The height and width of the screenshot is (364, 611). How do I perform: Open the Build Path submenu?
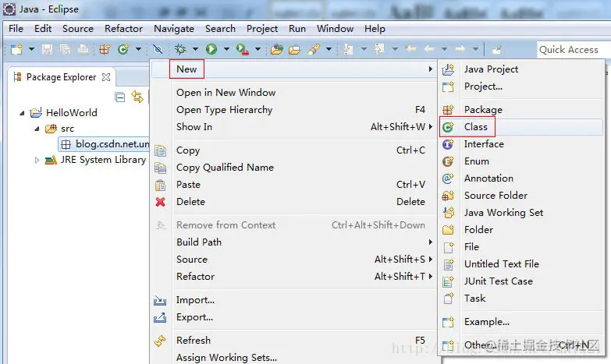(x=294, y=242)
